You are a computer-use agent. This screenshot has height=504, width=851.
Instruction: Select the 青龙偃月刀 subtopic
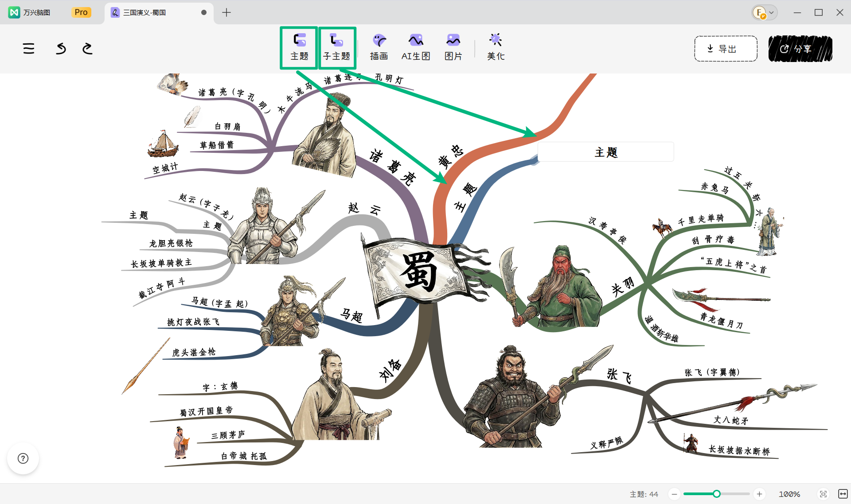click(x=722, y=322)
